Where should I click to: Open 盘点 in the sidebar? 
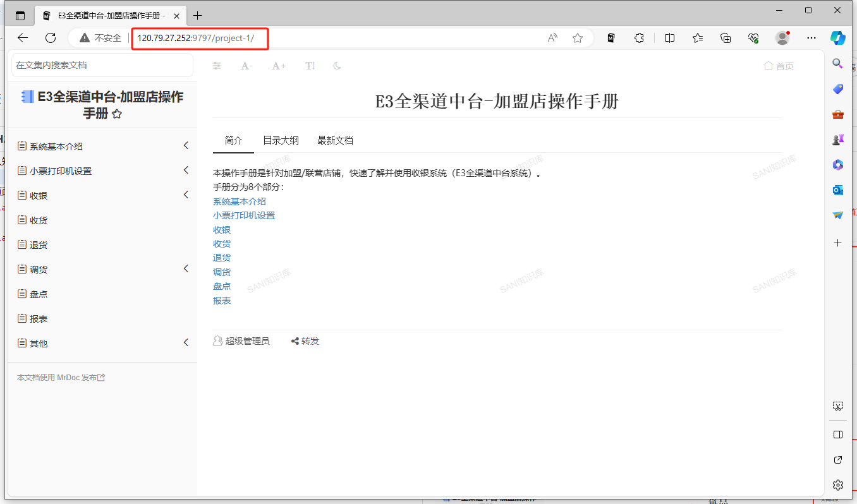(39, 294)
